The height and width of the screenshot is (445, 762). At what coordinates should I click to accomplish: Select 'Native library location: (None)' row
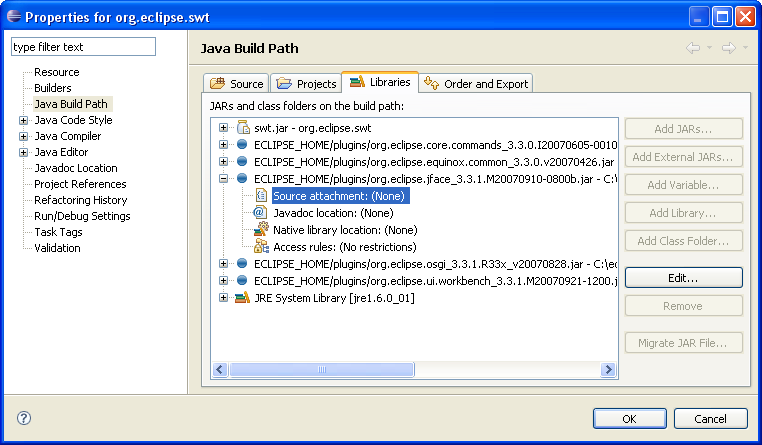tap(345, 230)
